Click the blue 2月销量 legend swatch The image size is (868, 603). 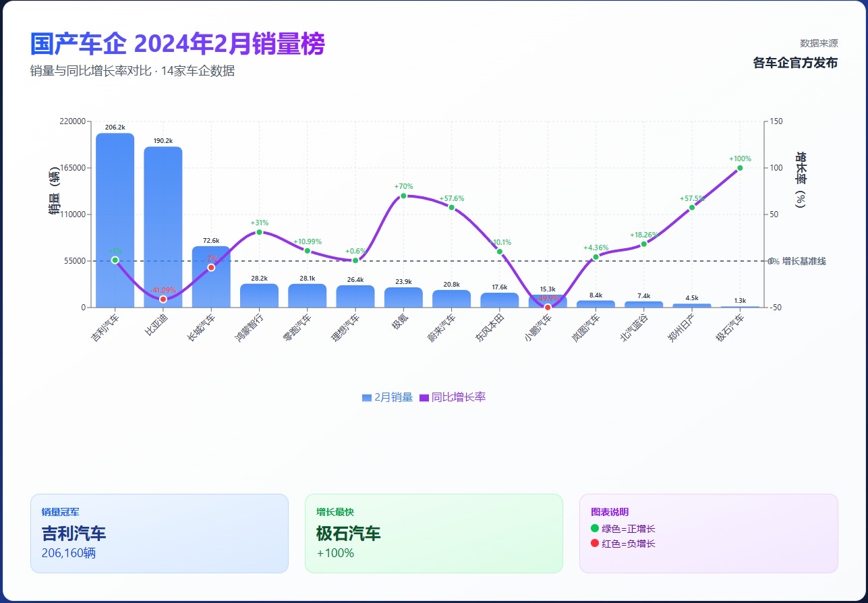tap(367, 398)
